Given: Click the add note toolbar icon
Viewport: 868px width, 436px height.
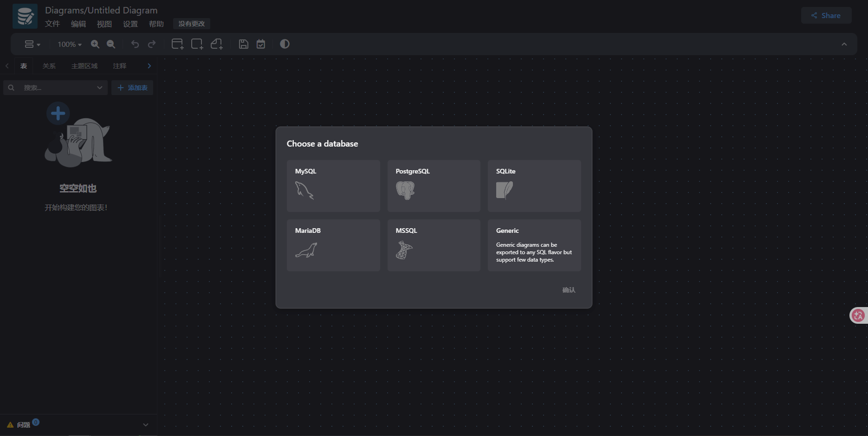Looking at the screenshot, I should point(217,44).
